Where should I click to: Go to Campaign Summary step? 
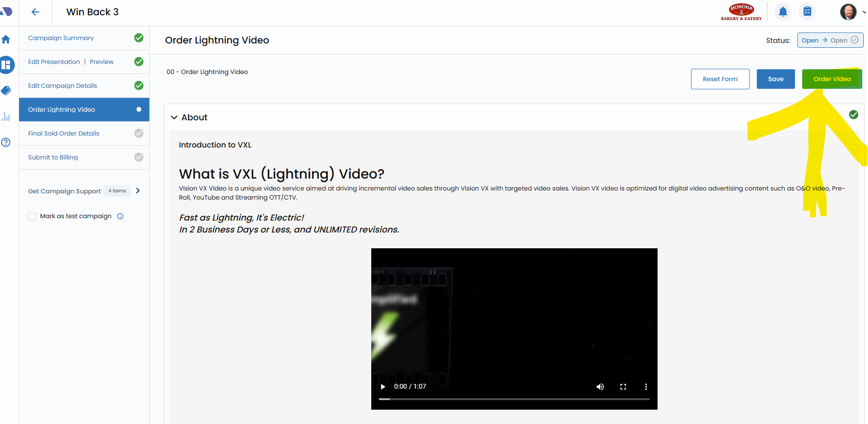click(61, 38)
